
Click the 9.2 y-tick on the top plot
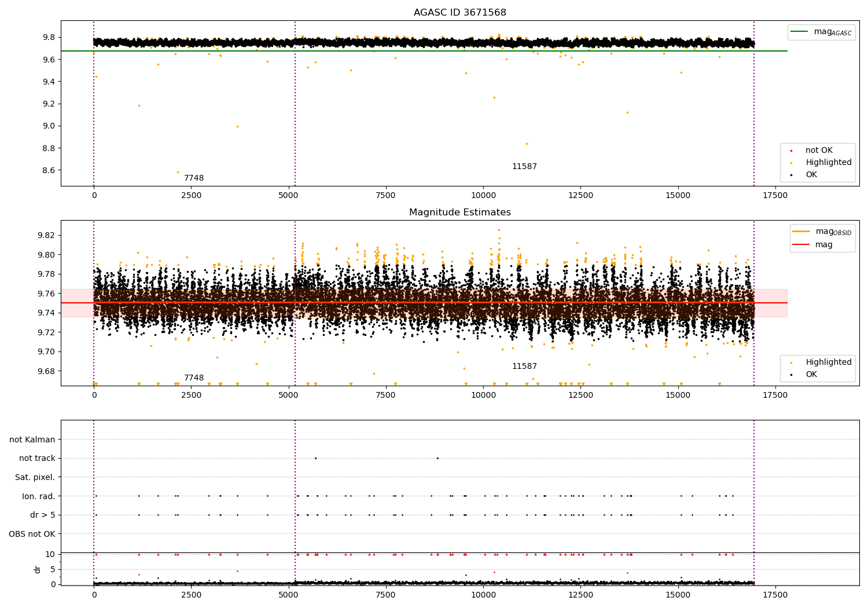tap(49, 104)
